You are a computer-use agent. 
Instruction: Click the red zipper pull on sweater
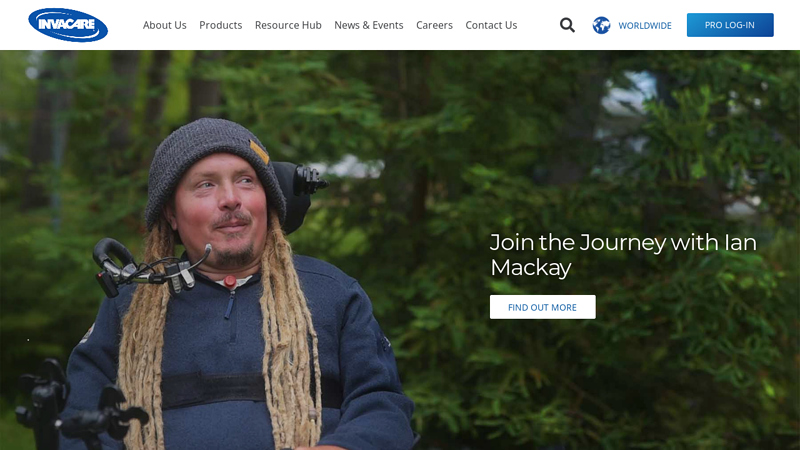click(x=230, y=282)
